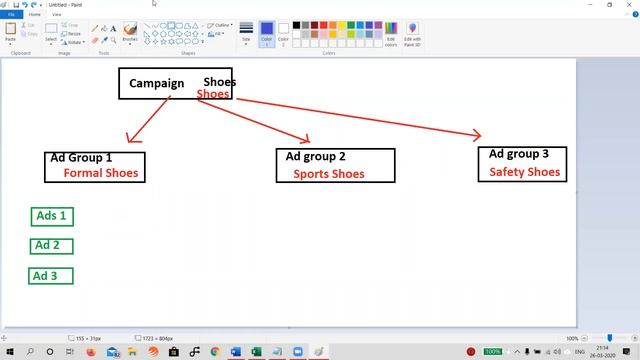Select the Color 2 box

click(283, 34)
